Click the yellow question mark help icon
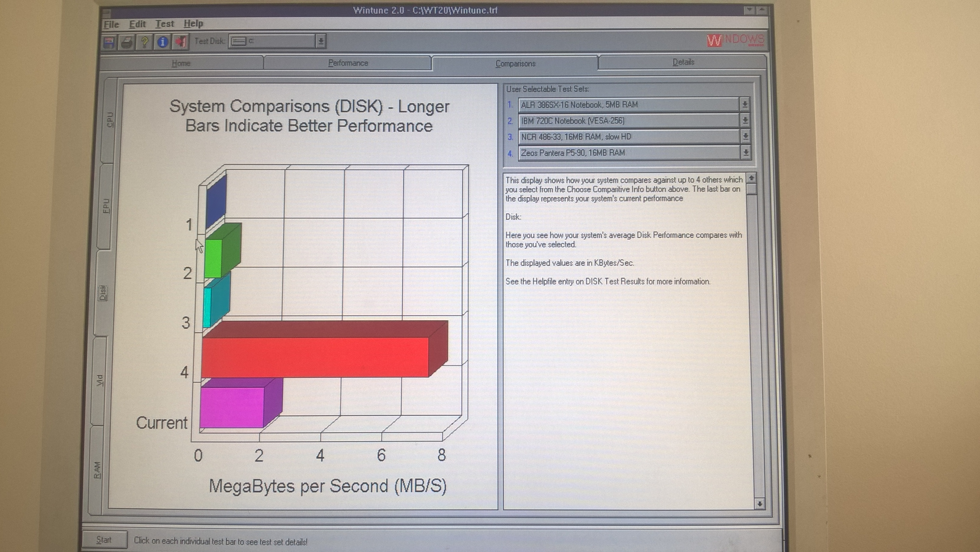Viewport: 980px width, 552px height. (x=144, y=42)
